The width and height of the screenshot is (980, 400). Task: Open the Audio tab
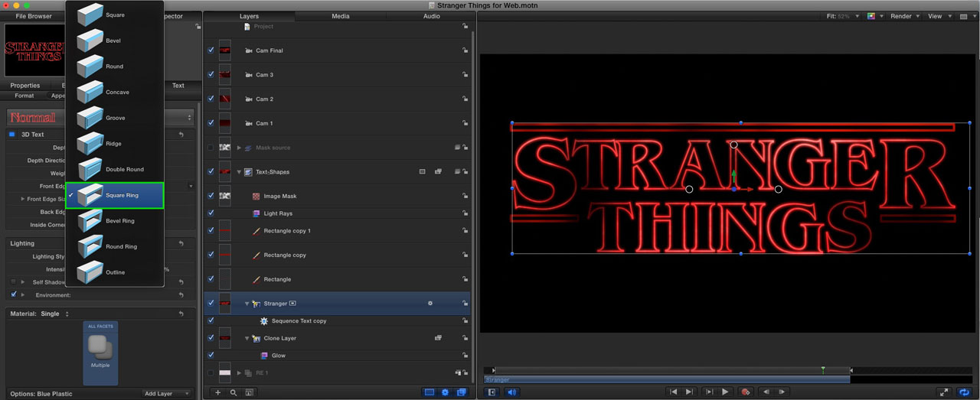[x=432, y=16]
